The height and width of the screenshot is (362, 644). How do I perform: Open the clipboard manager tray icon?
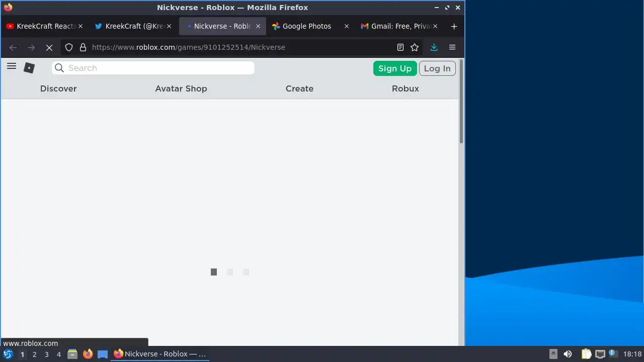click(586, 354)
